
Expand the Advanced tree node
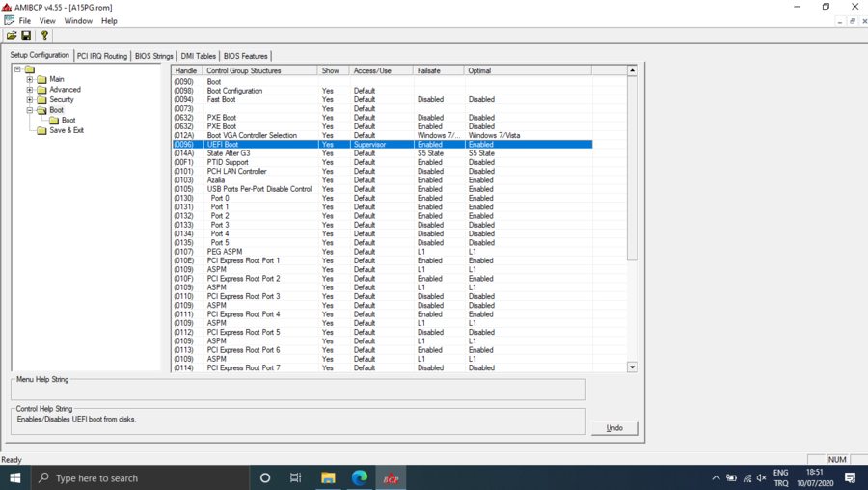click(x=30, y=90)
